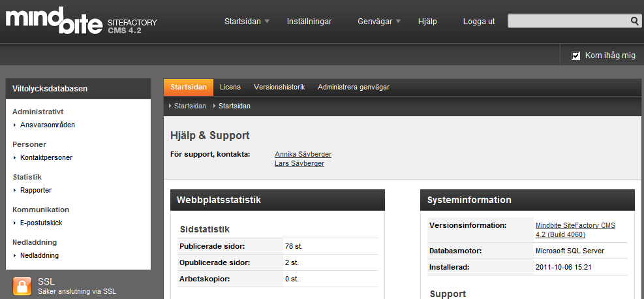The height and width of the screenshot is (299, 644).
Task: Click the search magnifier icon
Action: pos(635,21)
